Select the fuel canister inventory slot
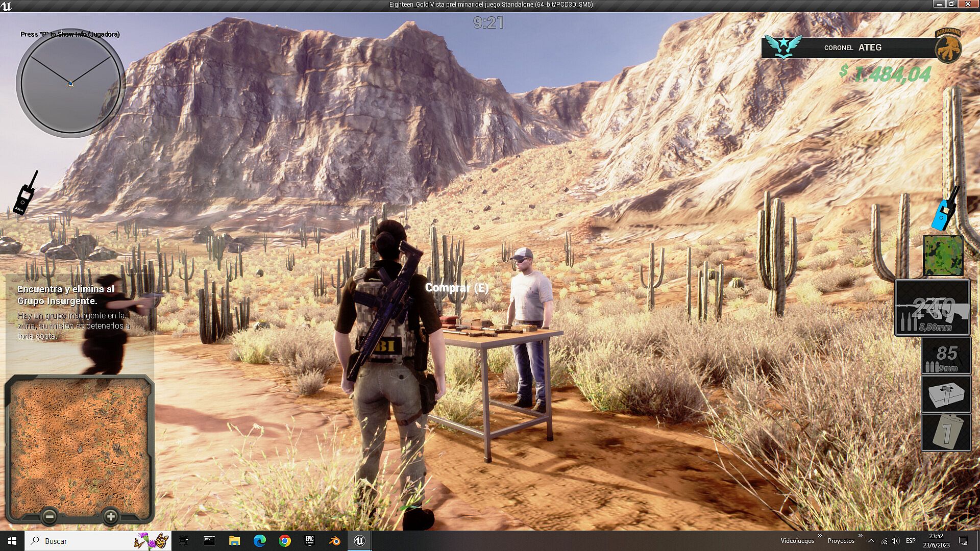The image size is (980, 551). (x=946, y=432)
